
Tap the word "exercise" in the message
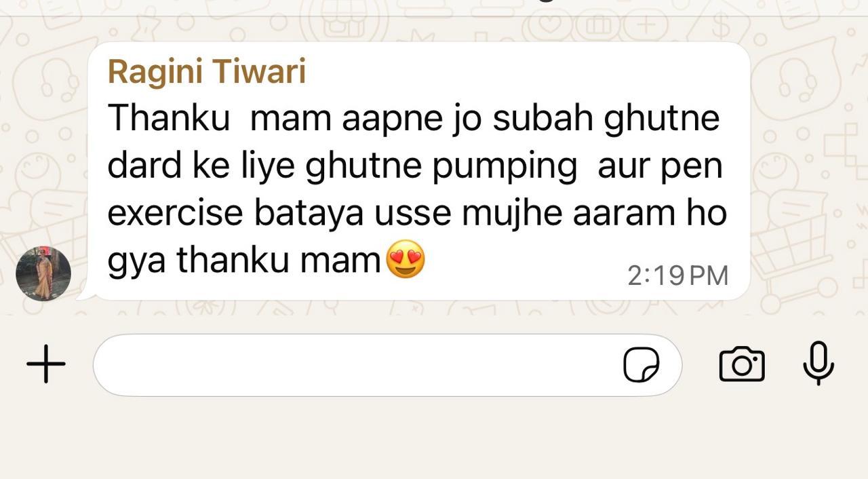click(x=175, y=213)
